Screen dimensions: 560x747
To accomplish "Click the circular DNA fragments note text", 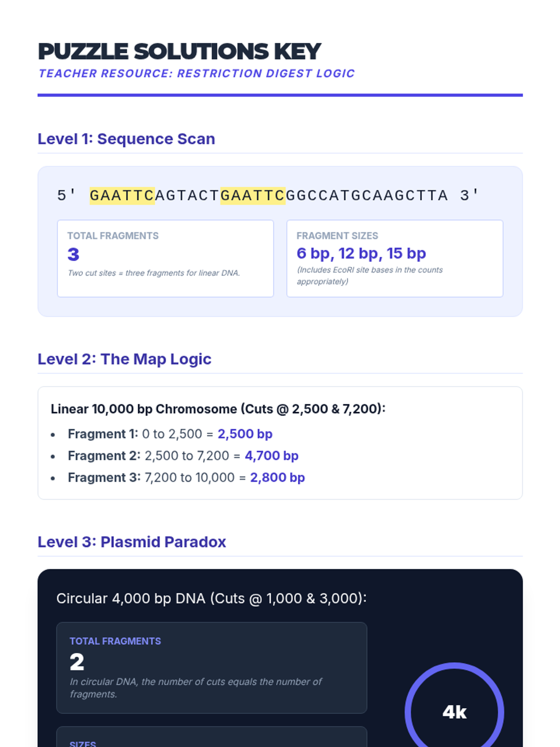I will coord(196,688).
